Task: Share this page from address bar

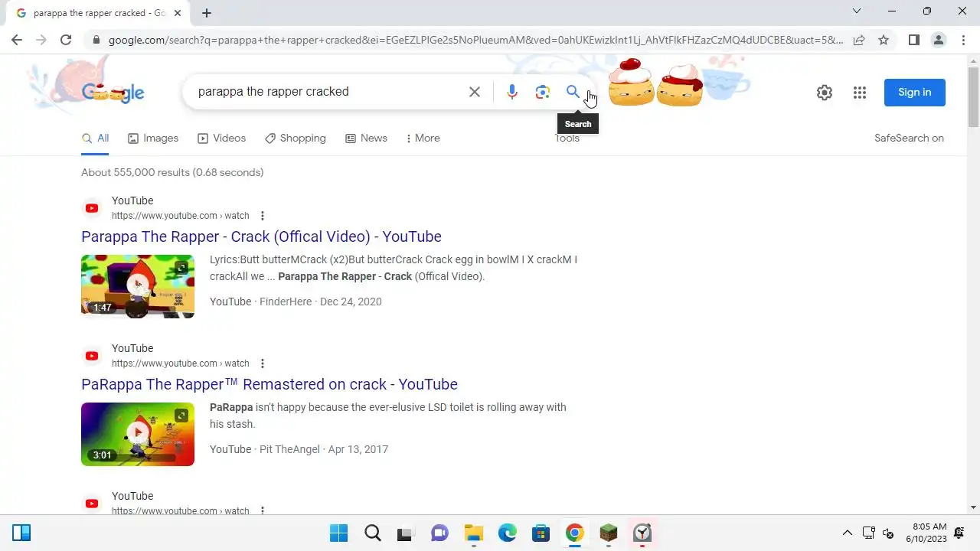Action: point(859,40)
